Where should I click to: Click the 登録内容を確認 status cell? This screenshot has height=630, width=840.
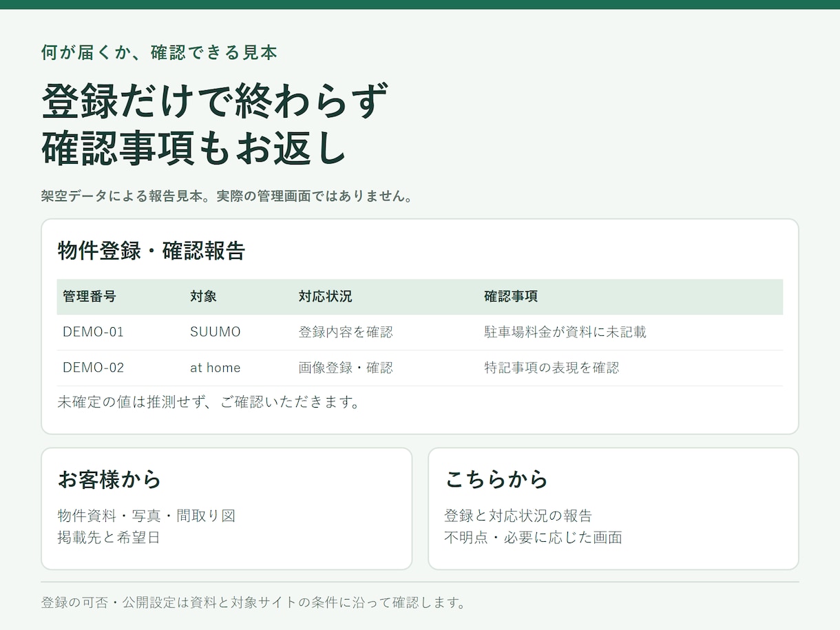click(x=346, y=332)
